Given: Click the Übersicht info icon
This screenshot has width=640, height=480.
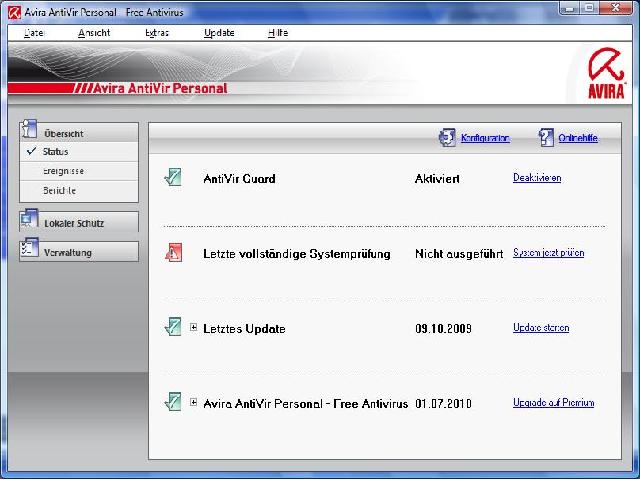Looking at the screenshot, I should pos(29,129).
